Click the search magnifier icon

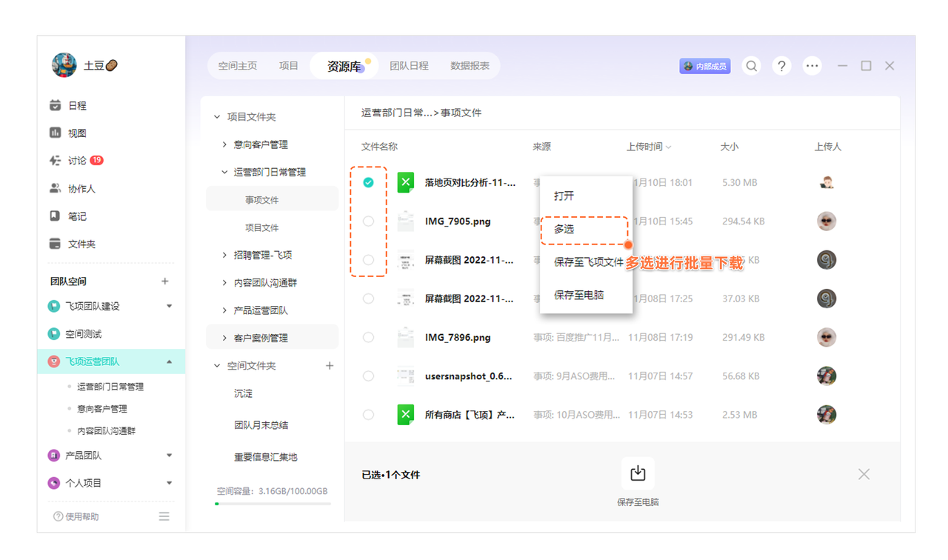751,66
